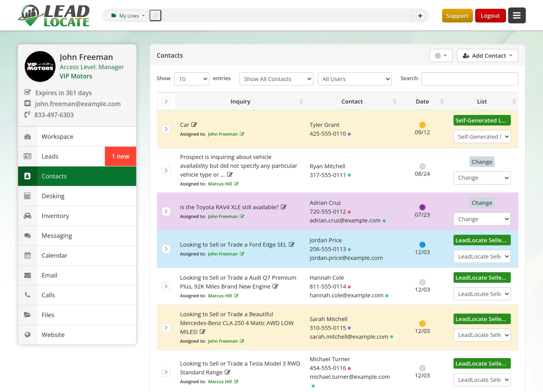Focus the contacts Search field
This screenshot has width=543, height=392.
[470, 79]
